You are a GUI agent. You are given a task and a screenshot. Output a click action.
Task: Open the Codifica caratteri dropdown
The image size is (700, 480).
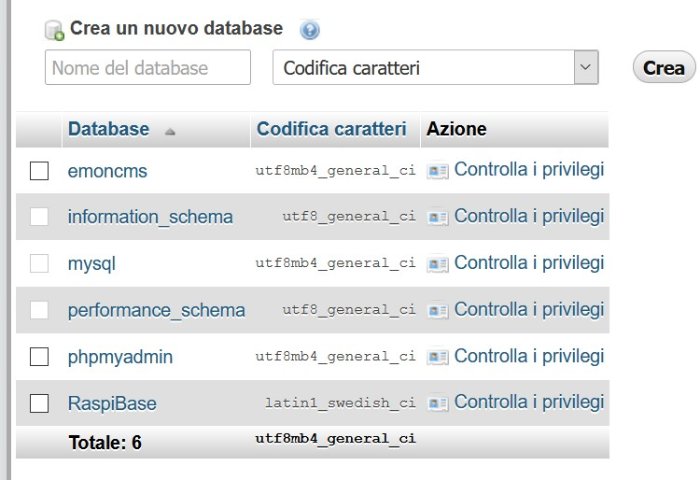tap(435, 67)
